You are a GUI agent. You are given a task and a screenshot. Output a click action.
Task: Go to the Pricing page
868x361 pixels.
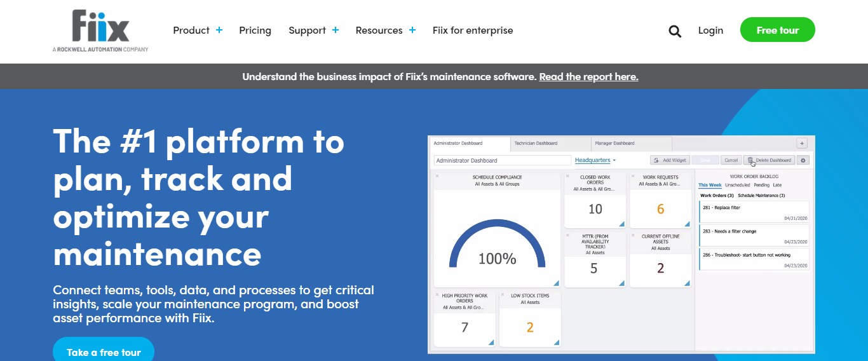click(x=255, y=30)
